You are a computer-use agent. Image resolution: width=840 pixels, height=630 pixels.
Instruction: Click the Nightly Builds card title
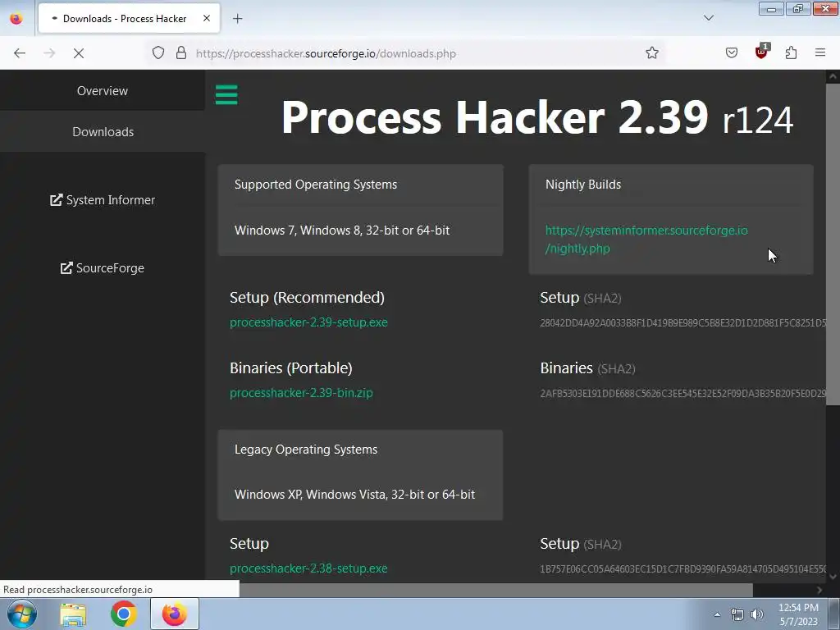pos(583,185)
